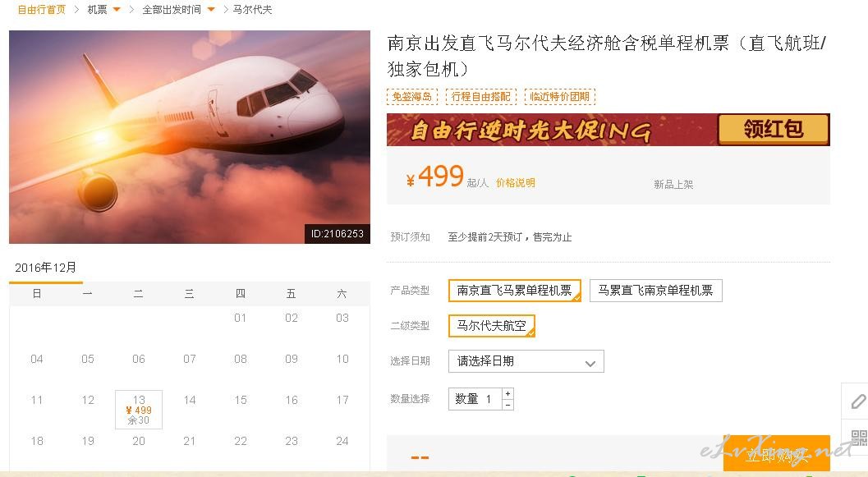Click the pencil feedback icon on right edge
This screenshot has width=868, height=477.
tap(857, 401)
